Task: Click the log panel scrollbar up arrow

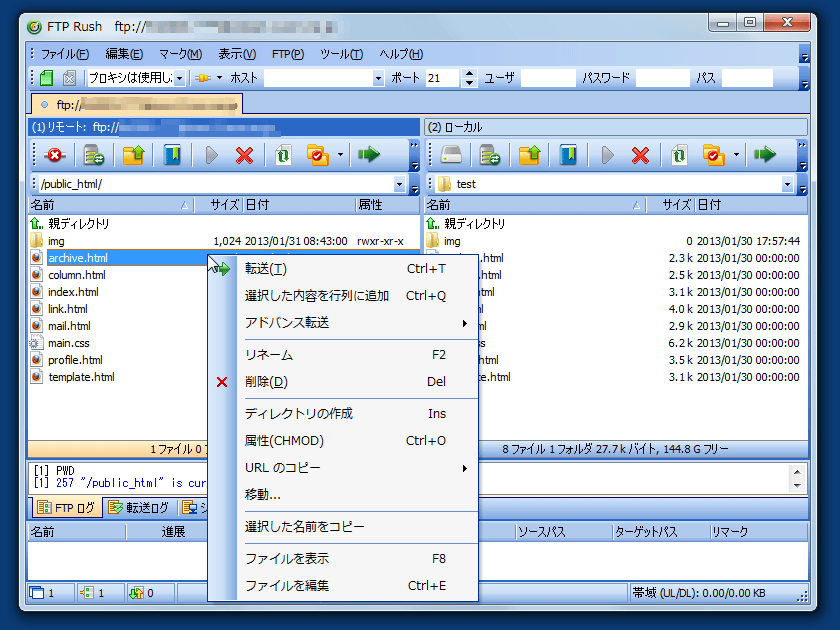Action: click(x=797, y=472)
